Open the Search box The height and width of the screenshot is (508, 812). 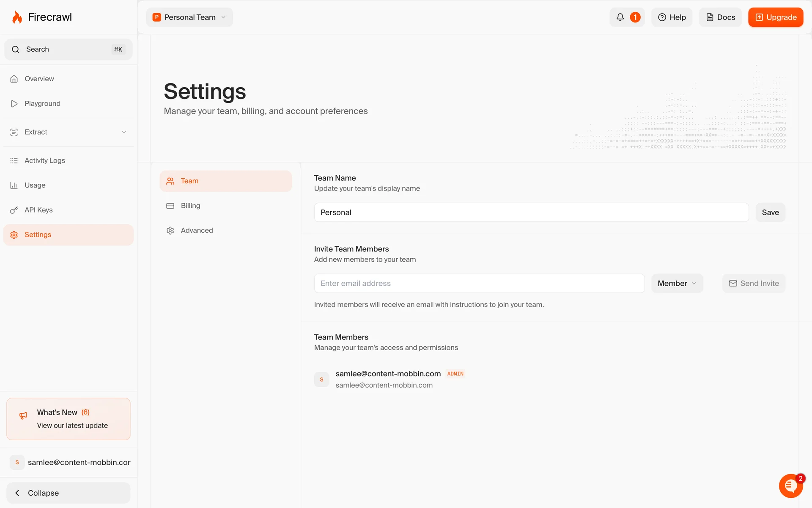coord(68,50)
